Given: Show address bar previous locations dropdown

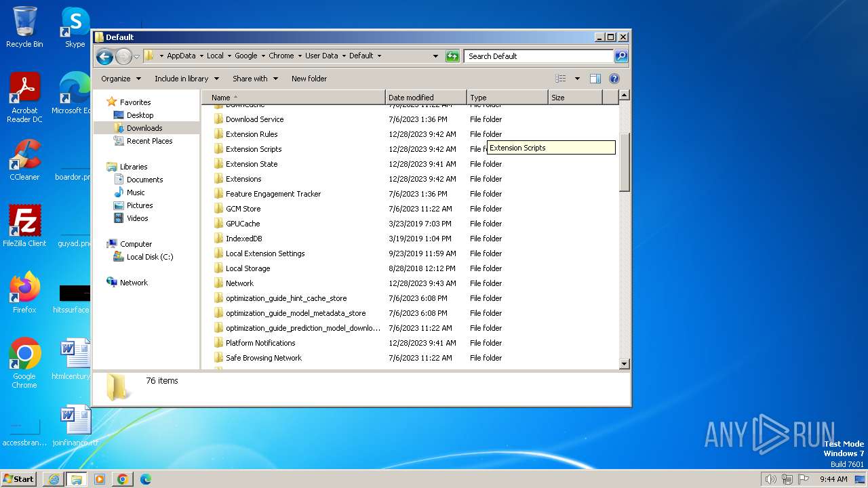Looking at the screenshot, I should 435,56.
